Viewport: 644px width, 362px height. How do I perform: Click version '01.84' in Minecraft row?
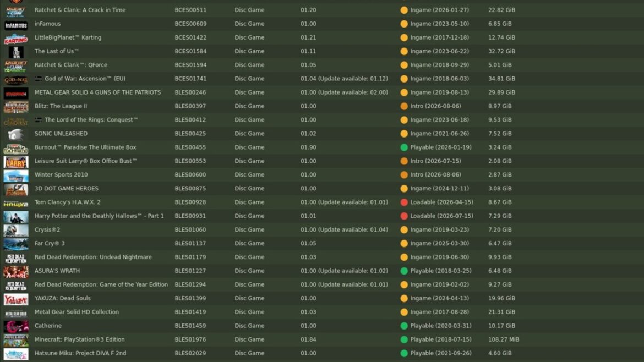point(308,339)
